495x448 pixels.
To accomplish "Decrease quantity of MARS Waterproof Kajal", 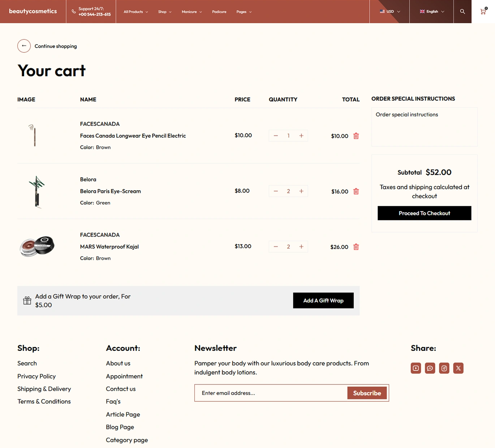I will point(276,247).
